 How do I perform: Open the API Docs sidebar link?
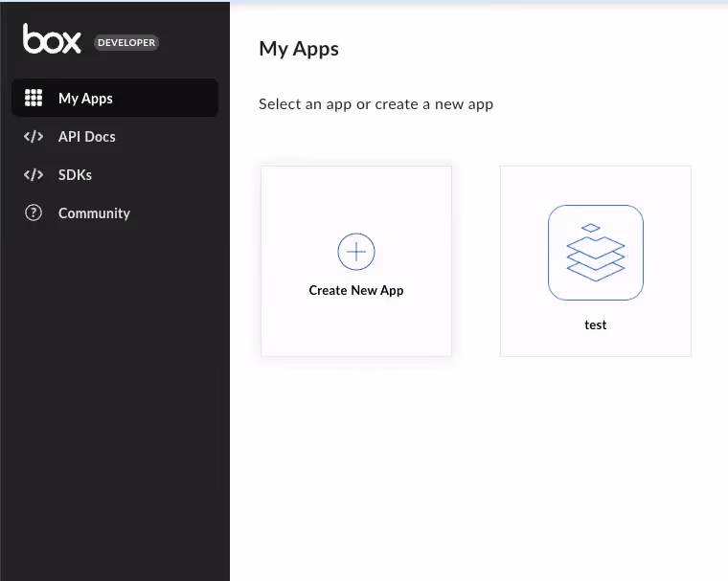[87, 137]
